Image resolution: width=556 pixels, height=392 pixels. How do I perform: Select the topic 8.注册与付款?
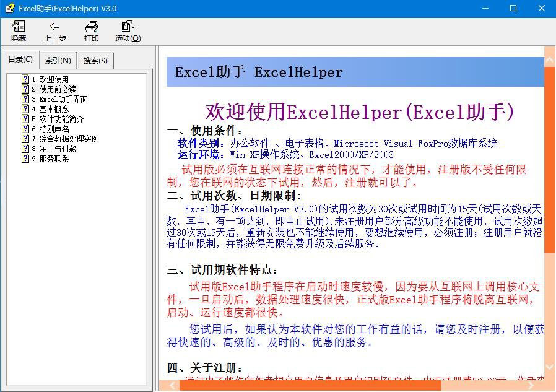tap(54, 149)
